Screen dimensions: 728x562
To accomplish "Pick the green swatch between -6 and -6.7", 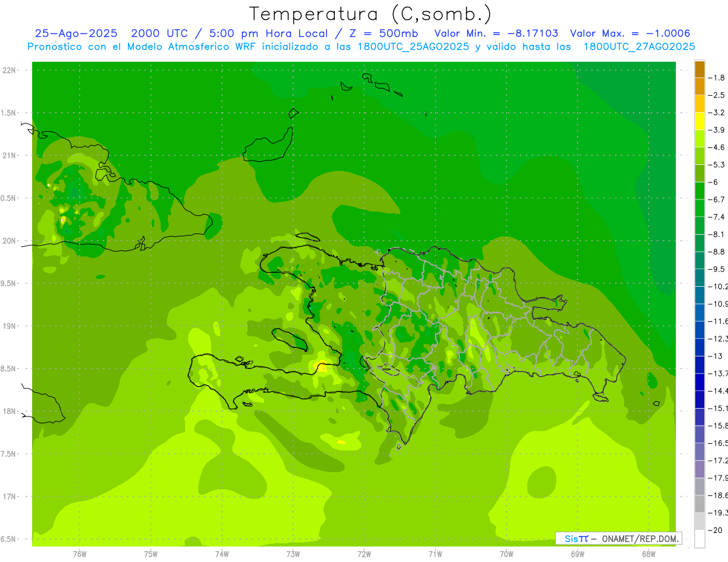I will tap(699, 191).
